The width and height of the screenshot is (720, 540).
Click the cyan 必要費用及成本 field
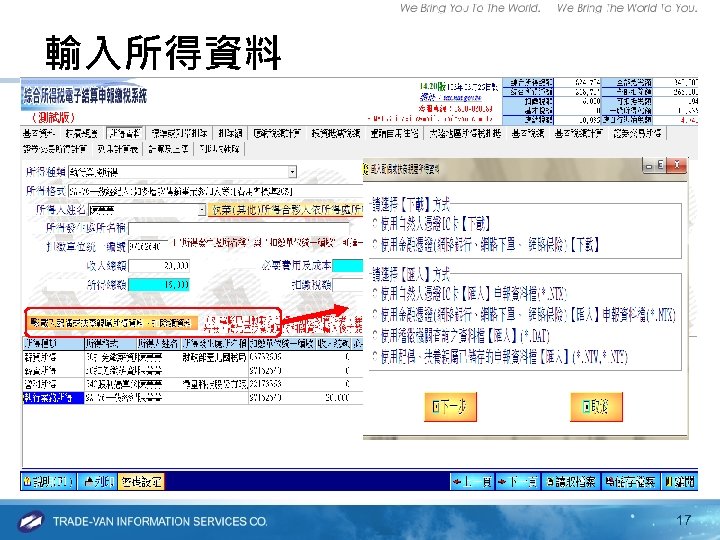(348, 265)
